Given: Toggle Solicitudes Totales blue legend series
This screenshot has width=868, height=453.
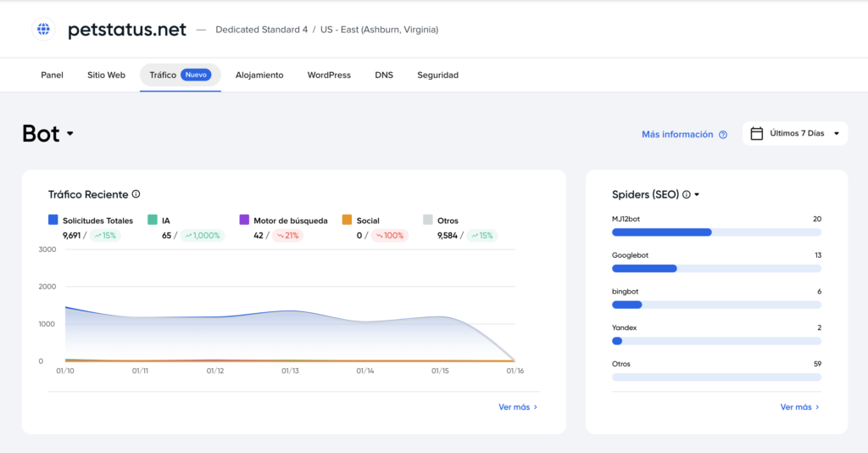Looking at the screenshot, I should [53, 220].
